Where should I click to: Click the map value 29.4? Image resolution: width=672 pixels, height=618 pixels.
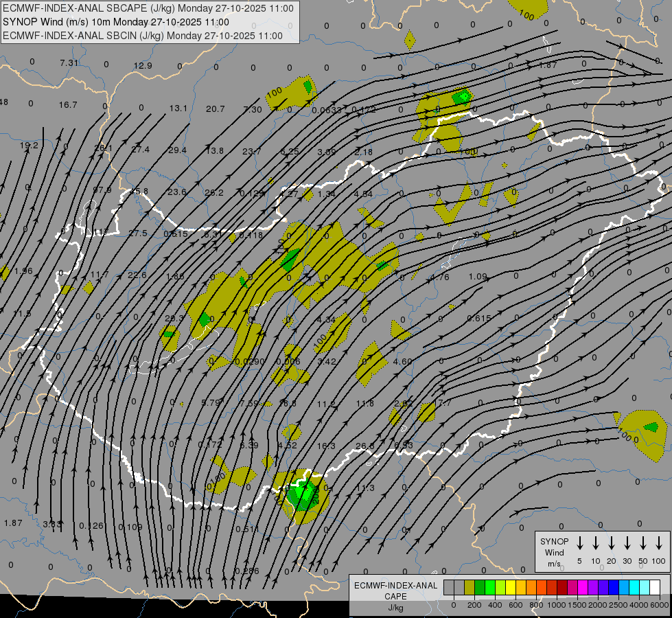[x=177, y=150]
